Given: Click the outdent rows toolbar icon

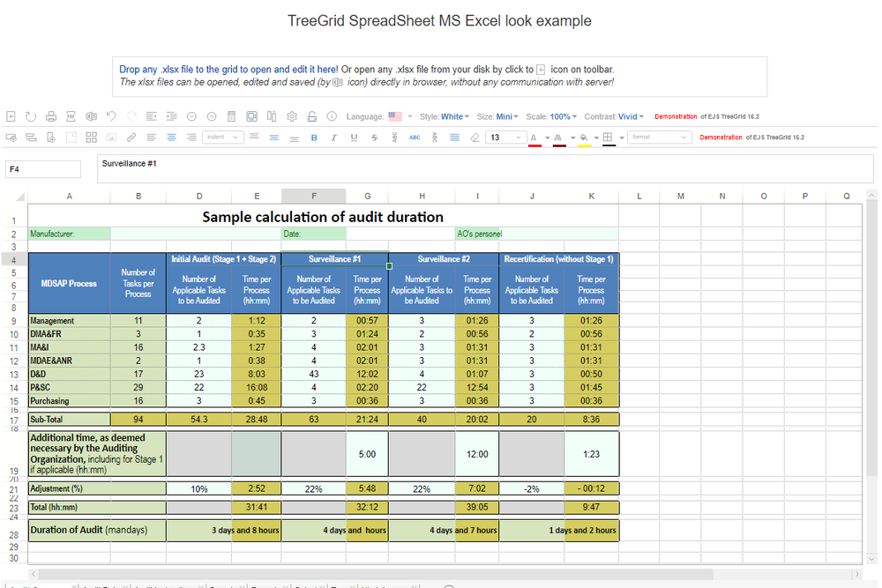Looking at the screenshot, I should [x=152, y=116].
